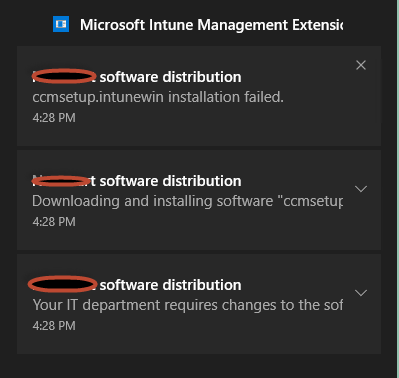
Task: Click redacted name in first notification
Action: click(64, 76)
